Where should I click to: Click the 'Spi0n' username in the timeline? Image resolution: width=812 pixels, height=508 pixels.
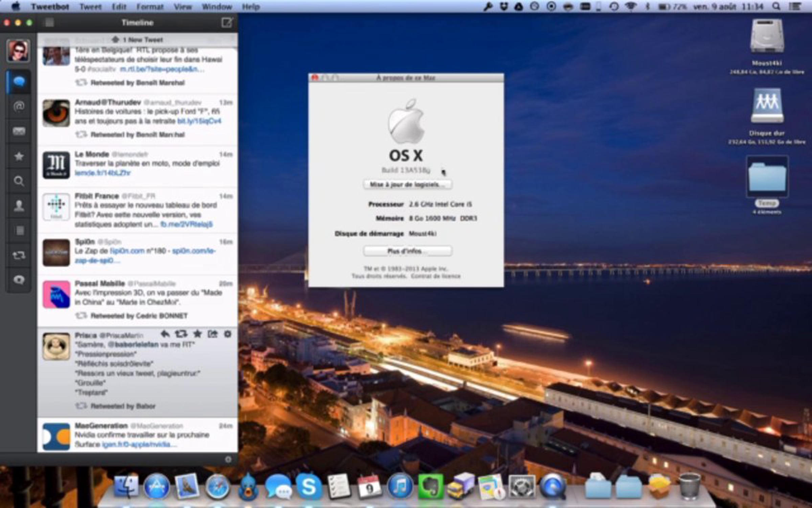pos(85,242)
